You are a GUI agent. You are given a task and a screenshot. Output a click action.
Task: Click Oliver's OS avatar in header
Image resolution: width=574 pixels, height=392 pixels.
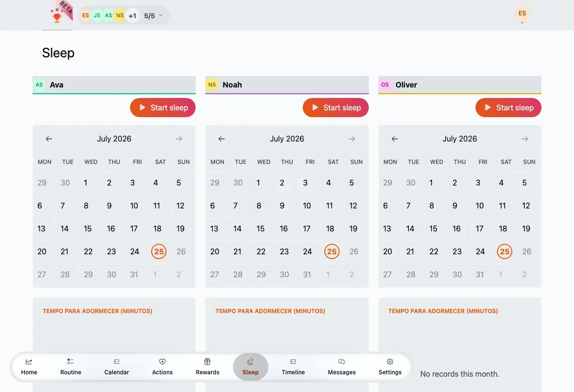(x=385, y=85)
